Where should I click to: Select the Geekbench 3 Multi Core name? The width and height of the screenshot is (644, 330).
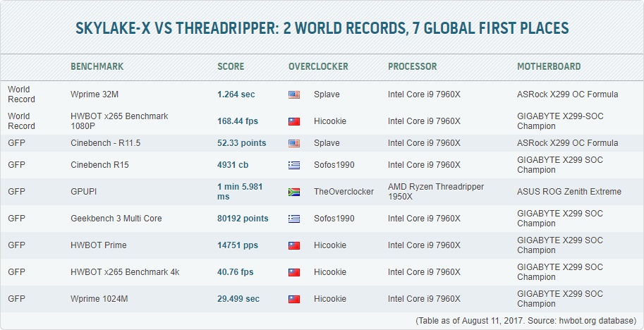tap(116, 219)
